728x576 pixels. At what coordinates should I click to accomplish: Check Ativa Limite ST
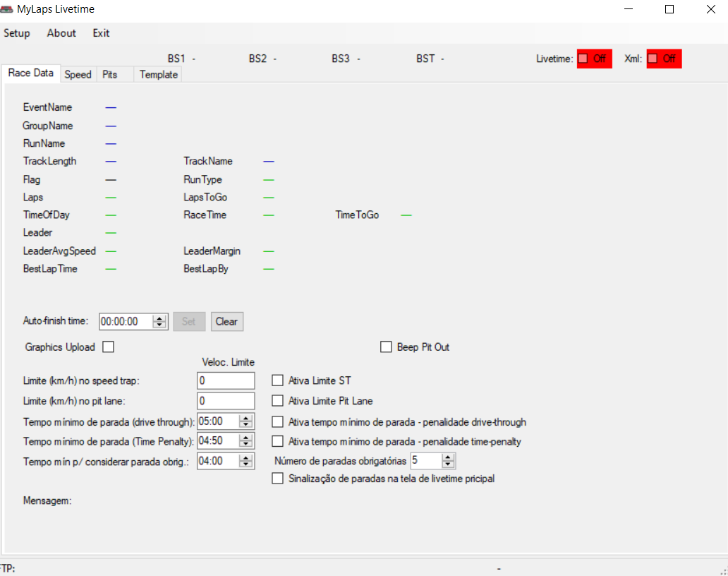click(277, 380)
